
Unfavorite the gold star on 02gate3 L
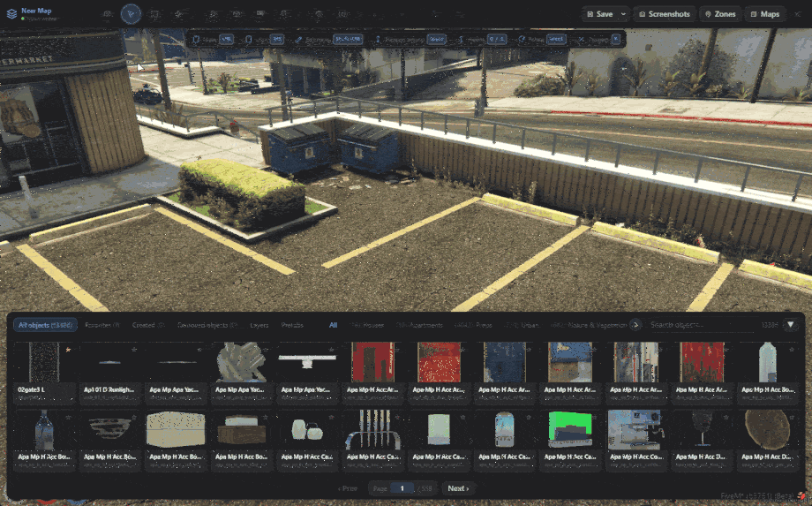[68, 350]
